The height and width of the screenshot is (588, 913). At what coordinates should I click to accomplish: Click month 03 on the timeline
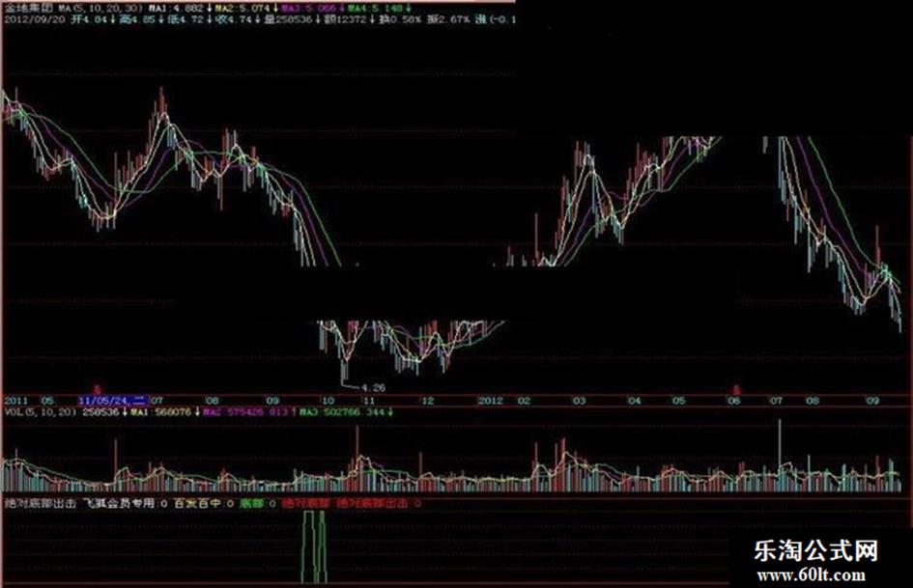coord(579,401)
